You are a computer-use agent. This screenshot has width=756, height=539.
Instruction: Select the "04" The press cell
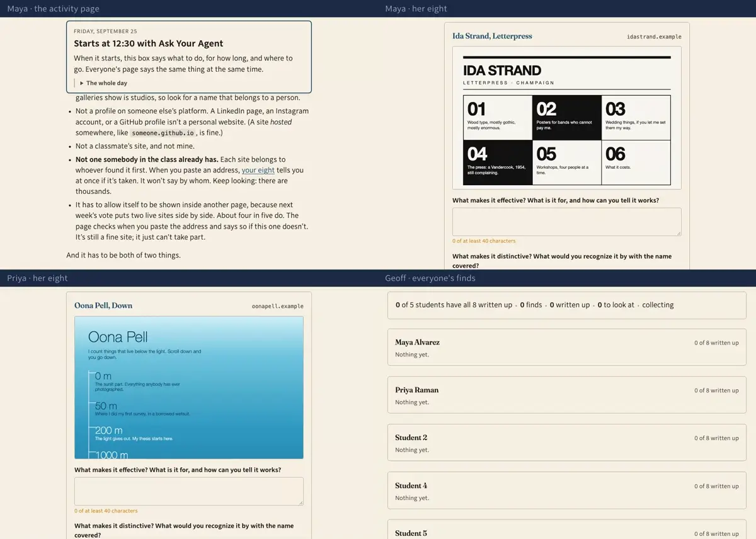[498, 162]
